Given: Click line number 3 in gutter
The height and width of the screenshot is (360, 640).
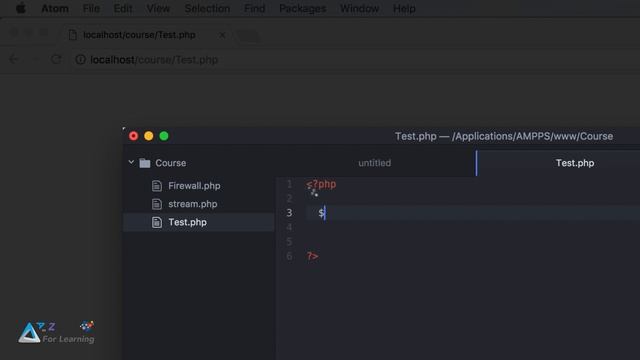Looking at the screenshot, I should pyautogui.click(x=289, y=213).
